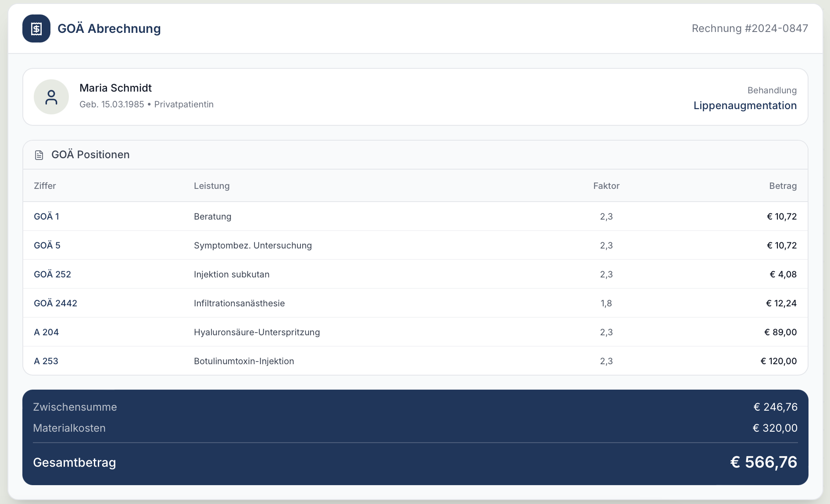Click the invoice number #2024-0847
The image size is (830, 504).
(x=749, y=28)
